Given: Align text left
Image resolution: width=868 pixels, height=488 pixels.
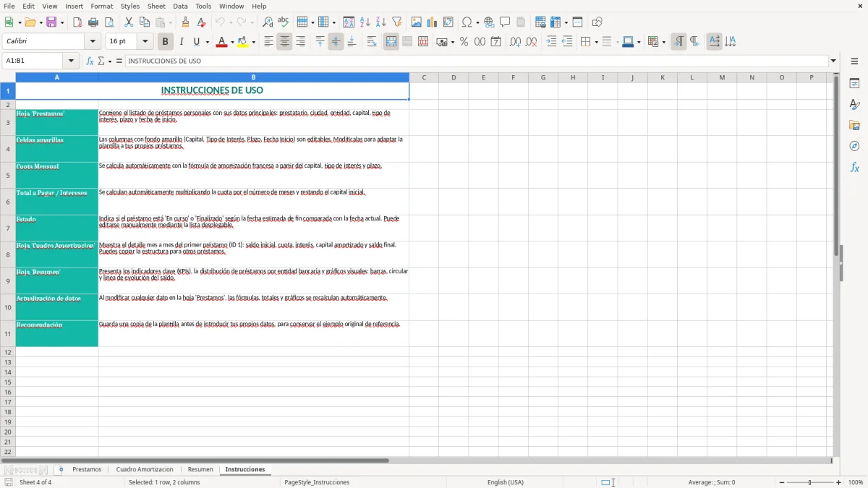Looking at the screenshot, I should (269, 42).
